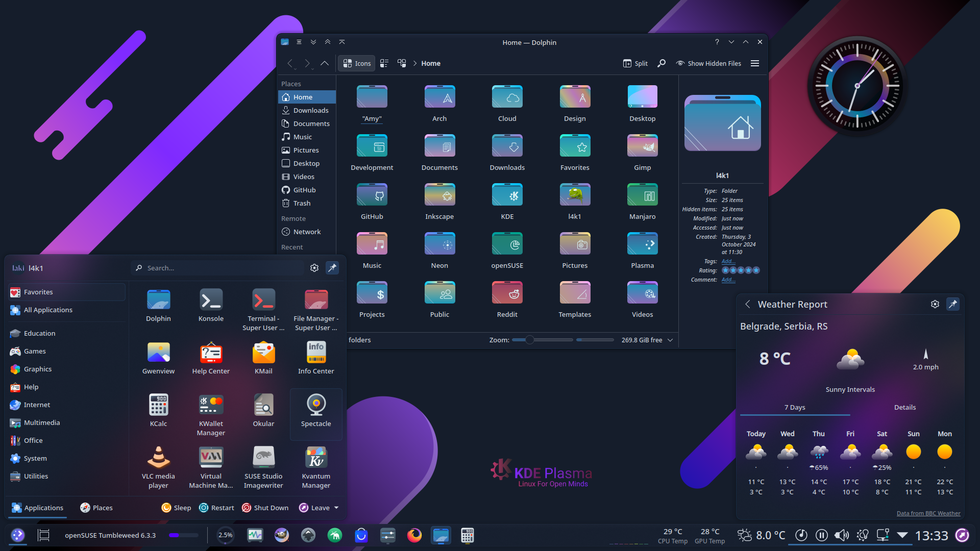Image resolution: width=980 pixels, height=551 pixels.
Task: Launch Konsole from Favorites
Action: coord(211,305)
